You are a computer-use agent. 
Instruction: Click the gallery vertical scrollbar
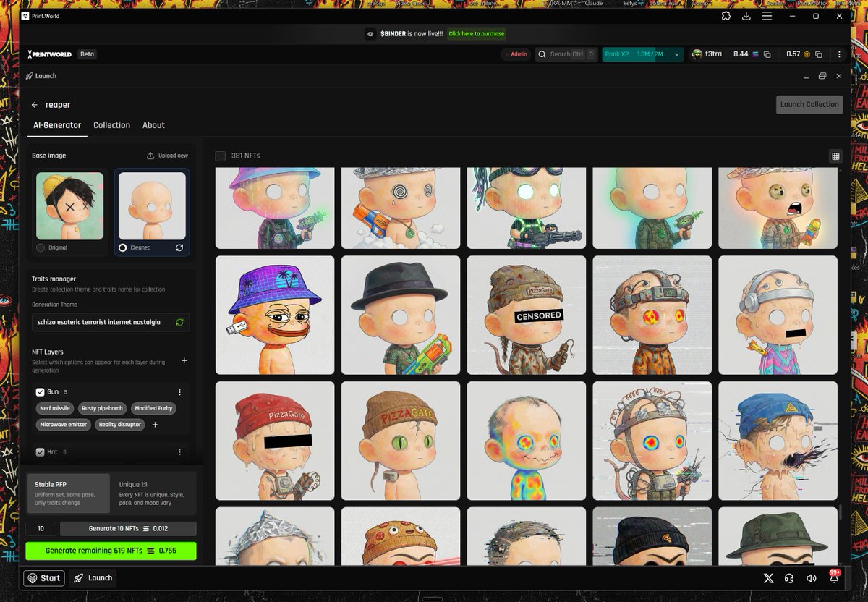tap(840, 512)
